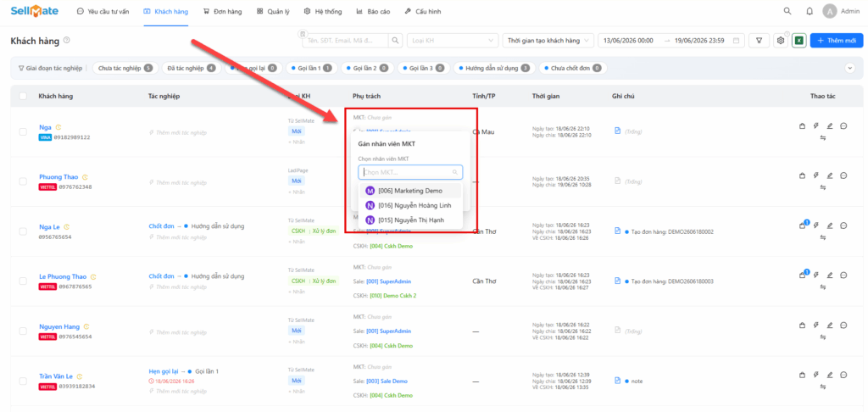The width and height of the screenshot is (868, 412).
Task: Click the search magnifier beside the customer search field
Action: tap(395, 41)
